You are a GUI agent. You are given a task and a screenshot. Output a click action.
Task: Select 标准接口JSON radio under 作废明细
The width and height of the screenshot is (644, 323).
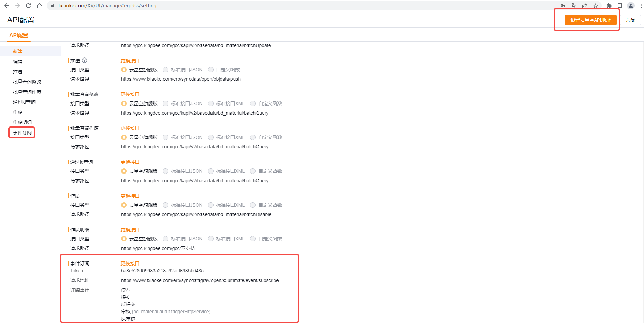pyautogui.click(x=165, y=239)
